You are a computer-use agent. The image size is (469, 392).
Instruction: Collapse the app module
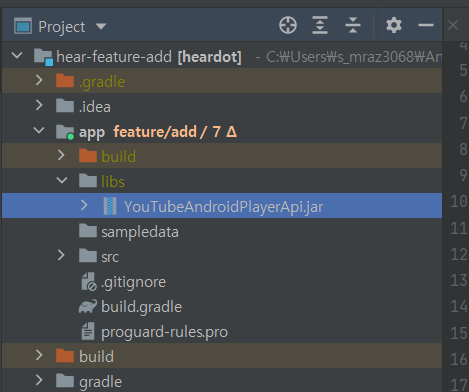[x=39, y=130]
